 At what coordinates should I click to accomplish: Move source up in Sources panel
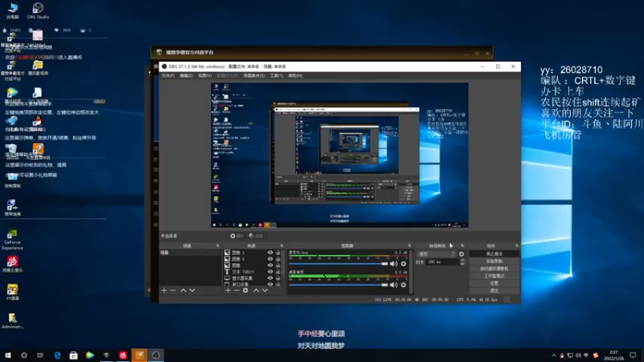(x=256, y=290)
